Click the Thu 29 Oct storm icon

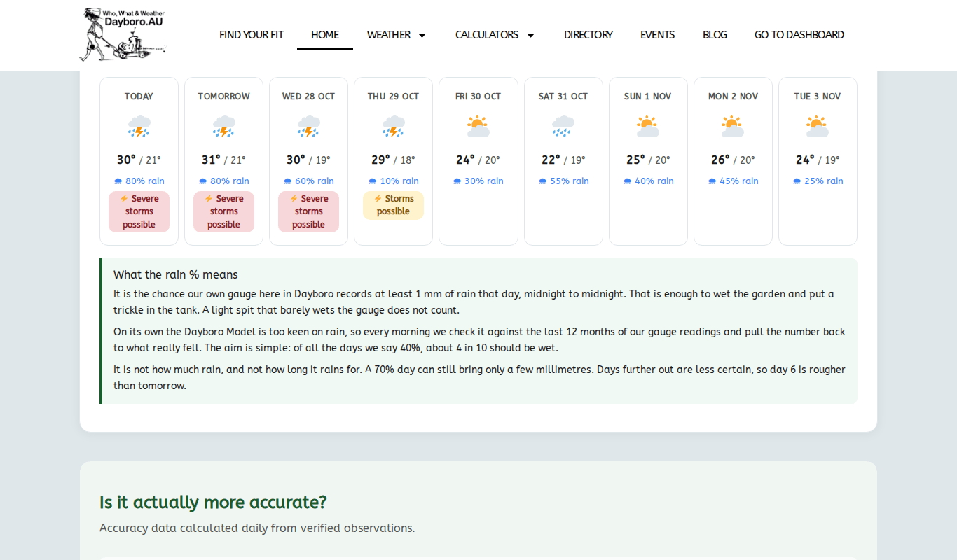(x=393, y=127)
